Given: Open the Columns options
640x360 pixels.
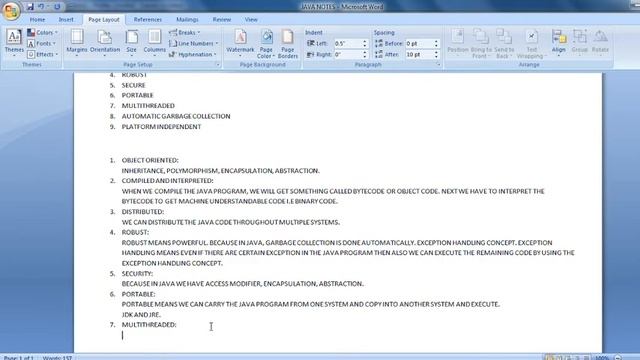Looking at the screenshot, I should (154, 42).
